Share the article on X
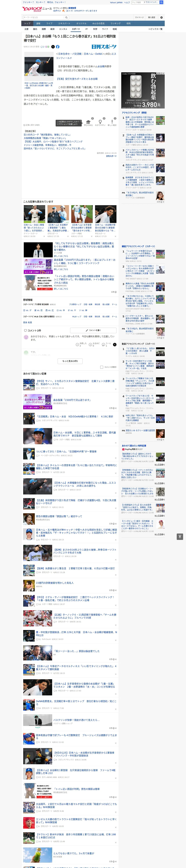This screenshot has height=868, width=186. click(53, 47)
